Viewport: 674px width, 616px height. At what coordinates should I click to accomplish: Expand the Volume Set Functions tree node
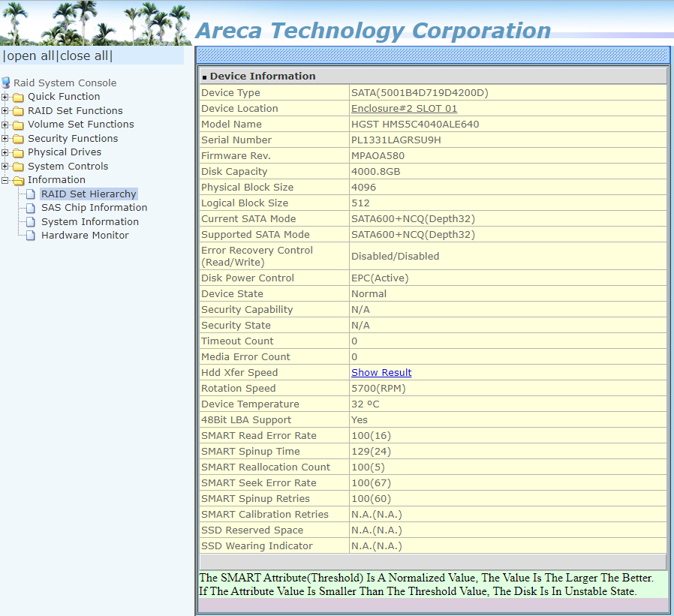click(x=5, y=125)
